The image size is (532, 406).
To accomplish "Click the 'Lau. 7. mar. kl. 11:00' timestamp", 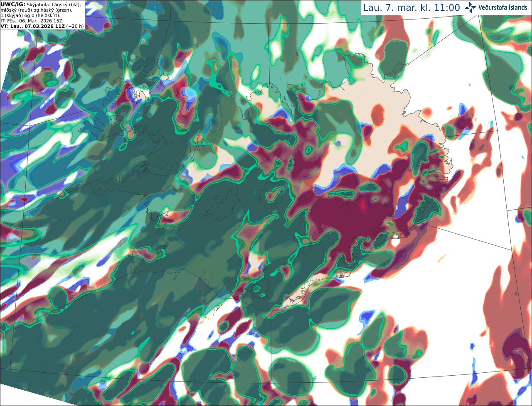I will click(x=411, y=7).
